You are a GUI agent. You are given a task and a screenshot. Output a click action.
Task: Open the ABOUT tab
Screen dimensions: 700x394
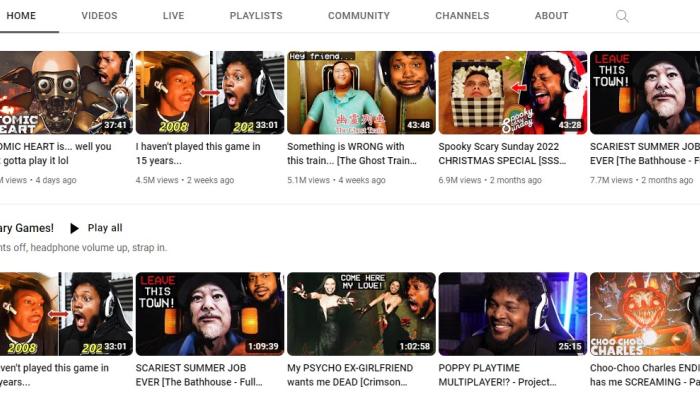[551, 16]
